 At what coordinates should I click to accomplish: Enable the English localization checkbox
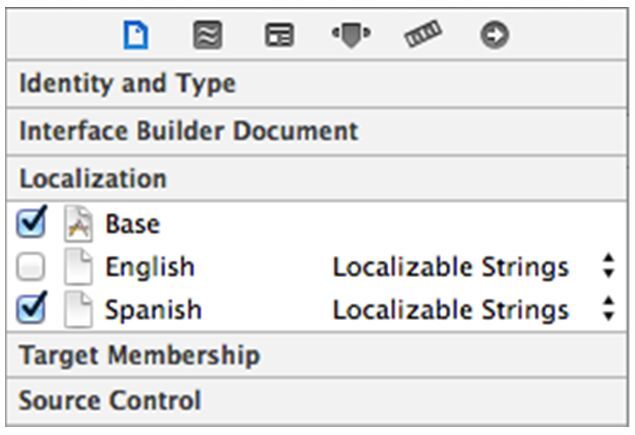coord(31,267)
